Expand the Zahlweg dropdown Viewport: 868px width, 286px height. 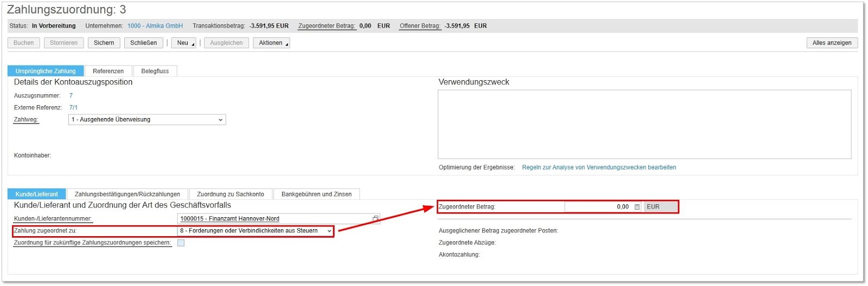point(220,120)
